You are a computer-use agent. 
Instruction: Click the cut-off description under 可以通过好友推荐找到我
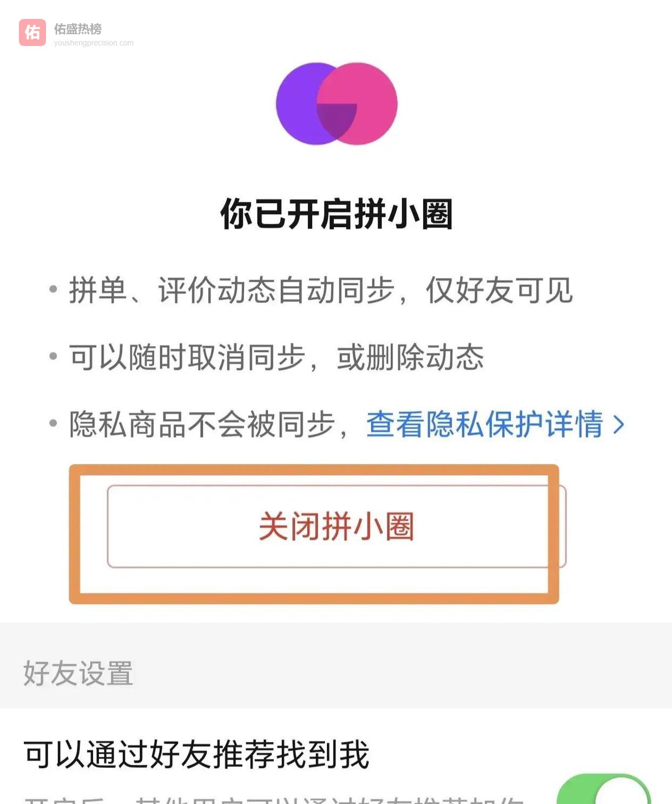[x=273, y=800]
